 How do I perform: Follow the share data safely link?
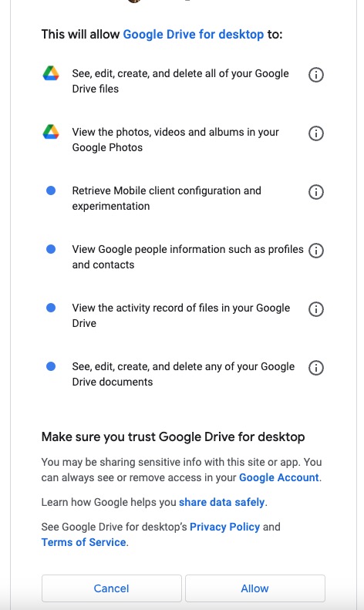click(221, 502)
